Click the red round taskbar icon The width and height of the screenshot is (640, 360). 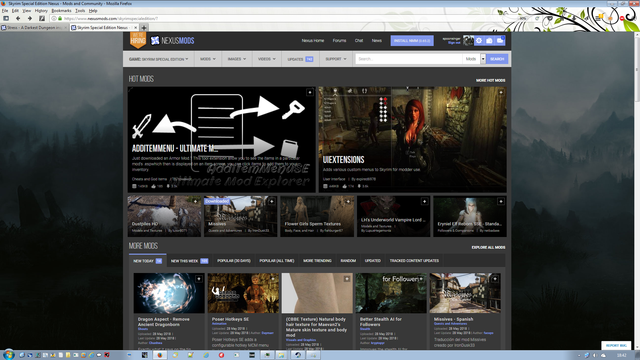tap(221, 355)
